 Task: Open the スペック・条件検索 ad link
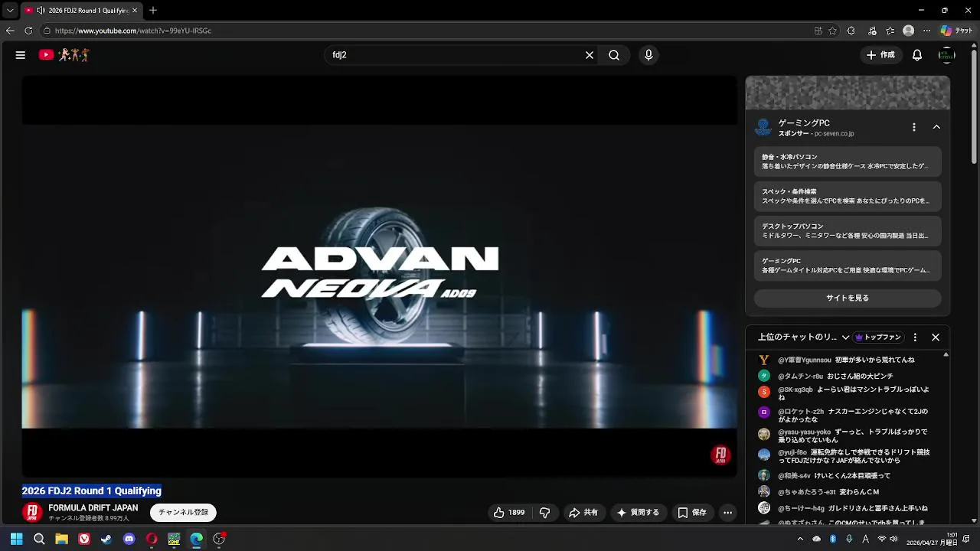848,196
